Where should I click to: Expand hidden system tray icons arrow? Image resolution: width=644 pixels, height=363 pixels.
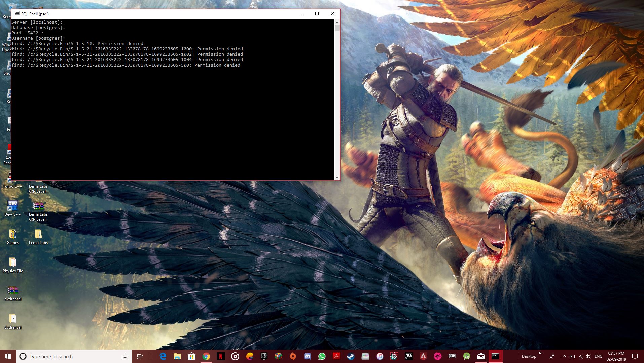[564, 356]
